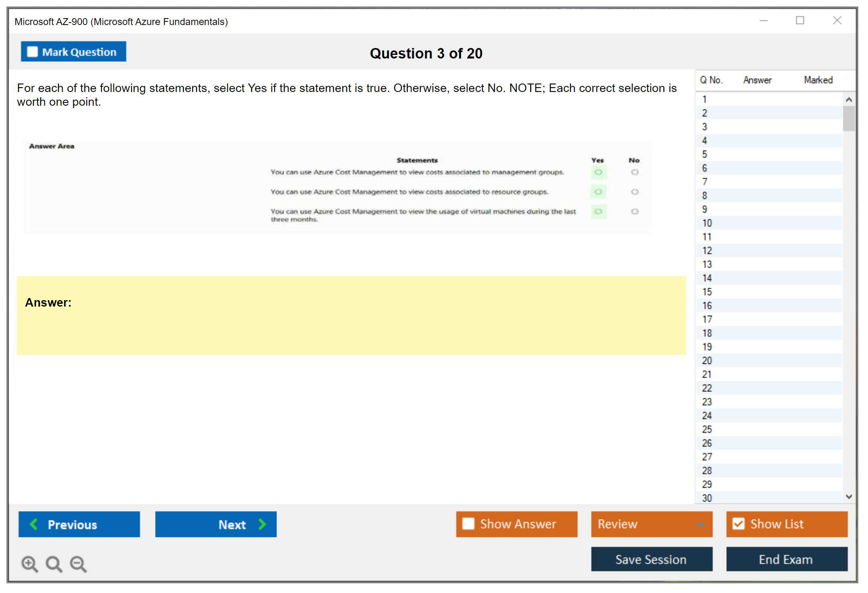Click the Save Session button
This screenshot has width=868, height=593.
tap(651, 559)
